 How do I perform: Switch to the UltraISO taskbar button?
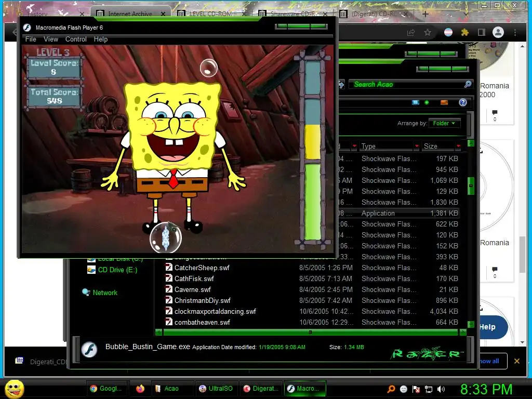[217, 389]
